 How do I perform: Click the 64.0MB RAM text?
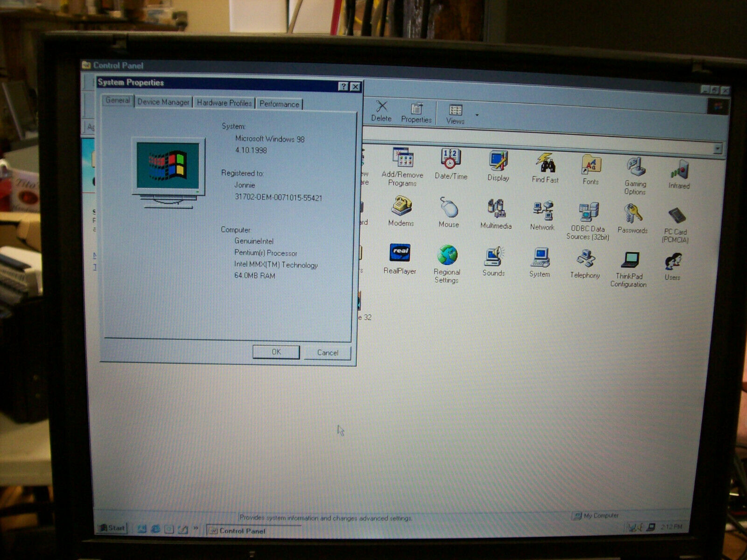tap(254, 276)
